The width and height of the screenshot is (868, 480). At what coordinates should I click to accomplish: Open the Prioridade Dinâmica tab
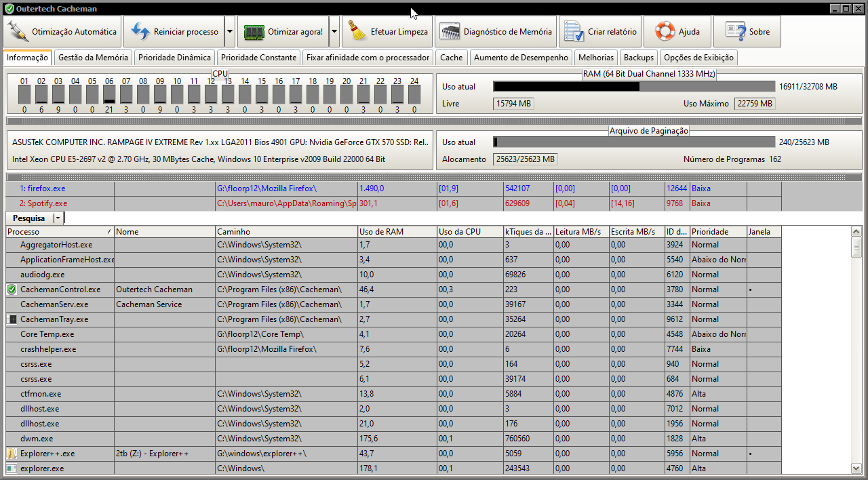pyautogui.click(x=175, y=58)
